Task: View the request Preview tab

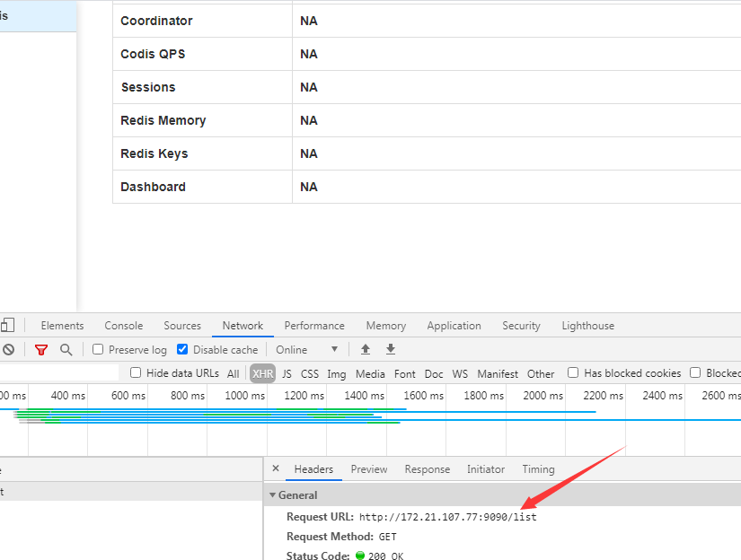Action: coord(369,469)
